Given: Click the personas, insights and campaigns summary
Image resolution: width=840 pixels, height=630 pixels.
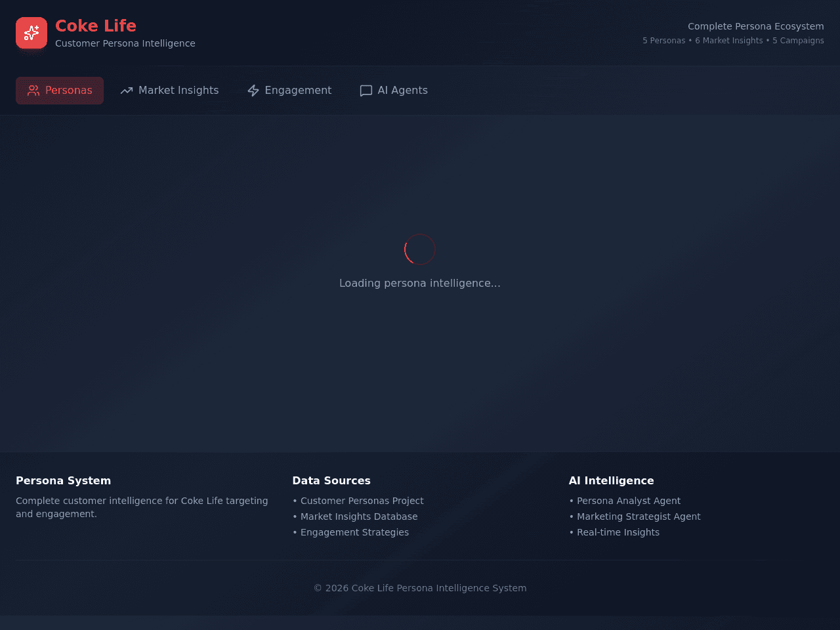Looking at the screenshot, I should click(x=733, y=41).
